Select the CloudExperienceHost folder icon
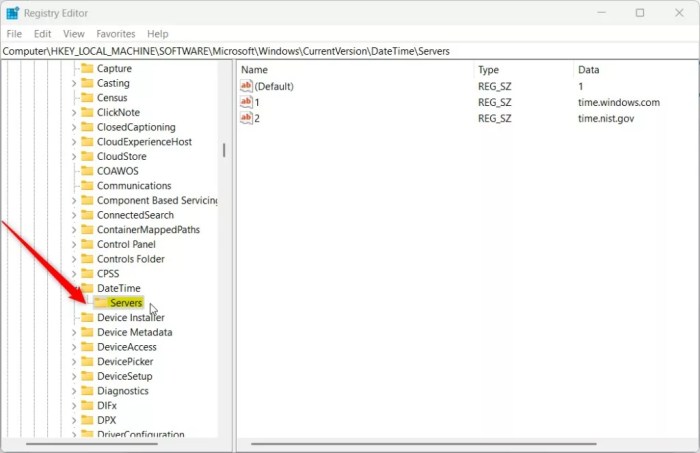This screenshot has height=453, width=700. 87,142
